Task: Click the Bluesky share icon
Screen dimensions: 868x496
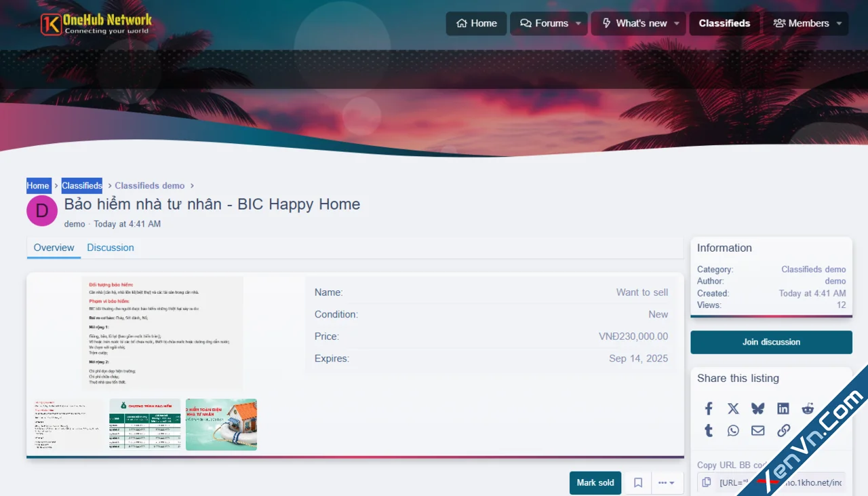Action: click(757, 408)
